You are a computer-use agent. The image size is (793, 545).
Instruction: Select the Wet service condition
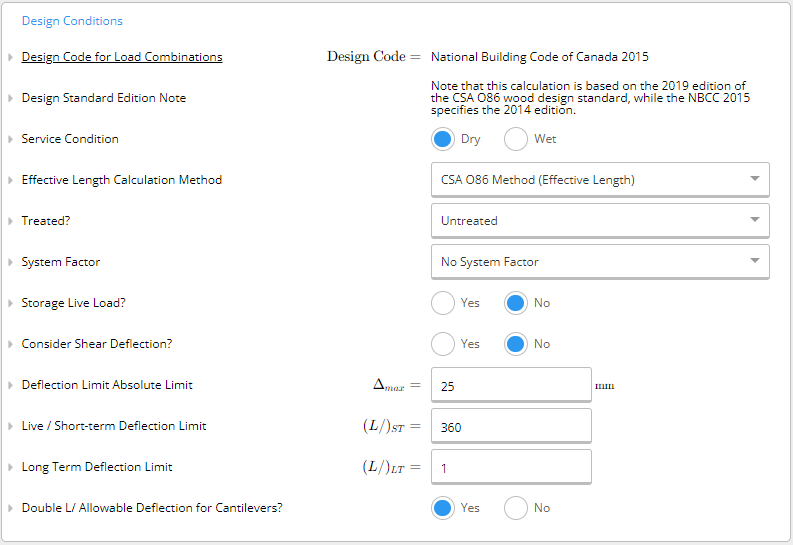click(515, 139)
